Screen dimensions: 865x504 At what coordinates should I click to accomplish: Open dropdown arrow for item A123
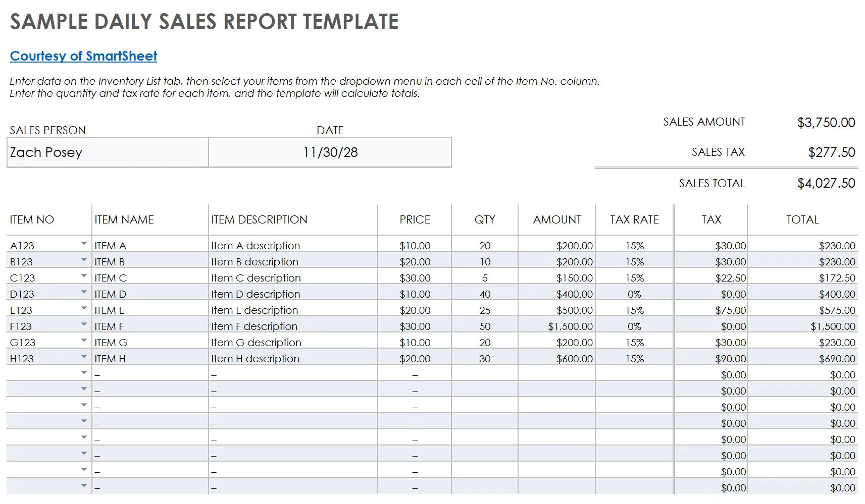[84, 244]
